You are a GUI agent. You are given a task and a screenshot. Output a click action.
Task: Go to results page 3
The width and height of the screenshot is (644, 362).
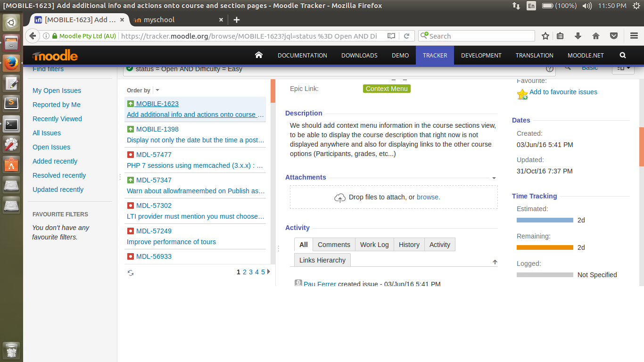(x=251, y=272)
